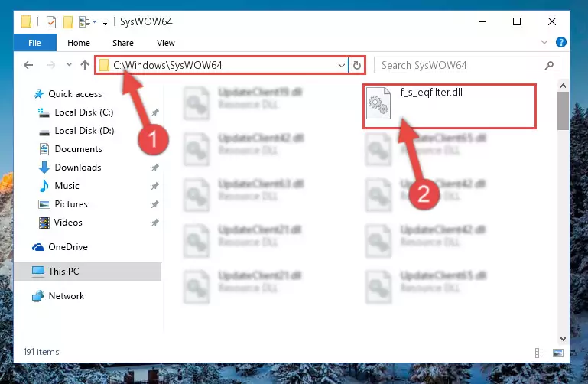Image resolution: width=588 pixels, height=384 pixels.
Task: Click the Network icon in sidebar
Action: tap(38, 296)
